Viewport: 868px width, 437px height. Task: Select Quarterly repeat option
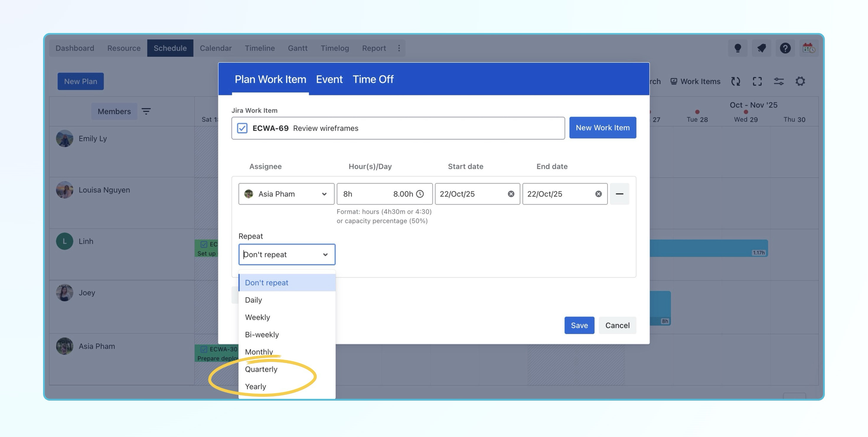click(x=261, y=369)
